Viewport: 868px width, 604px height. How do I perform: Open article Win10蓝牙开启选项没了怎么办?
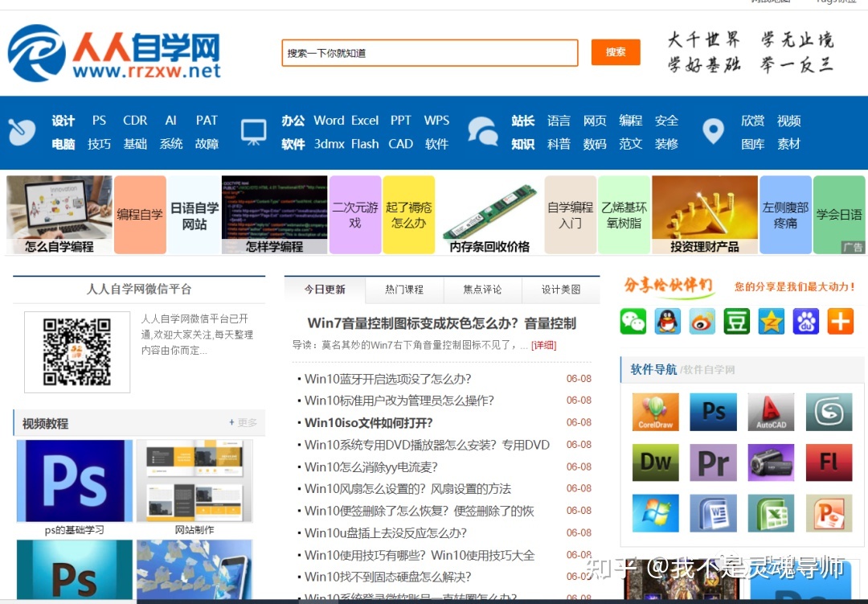coord(387,379)
